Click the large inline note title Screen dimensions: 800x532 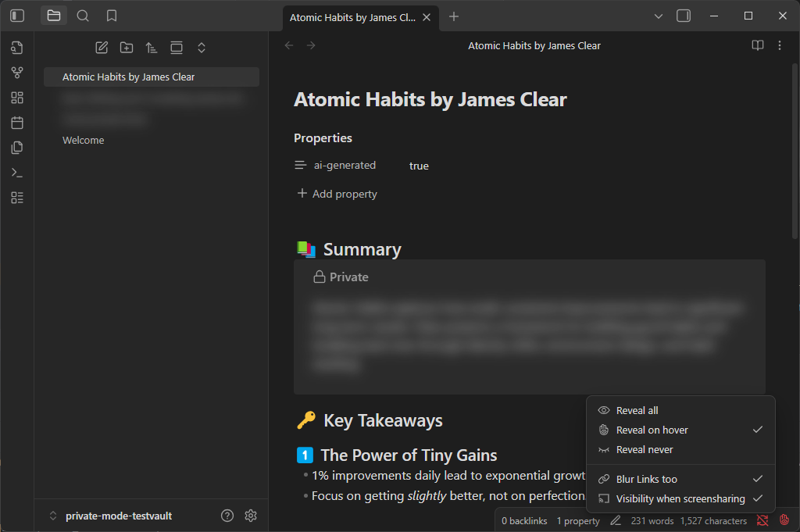430,99
